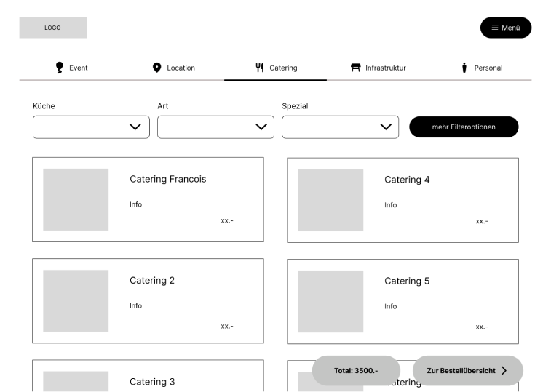
Task: Click the Event tab icon
Action: click(x=60, y=68)
